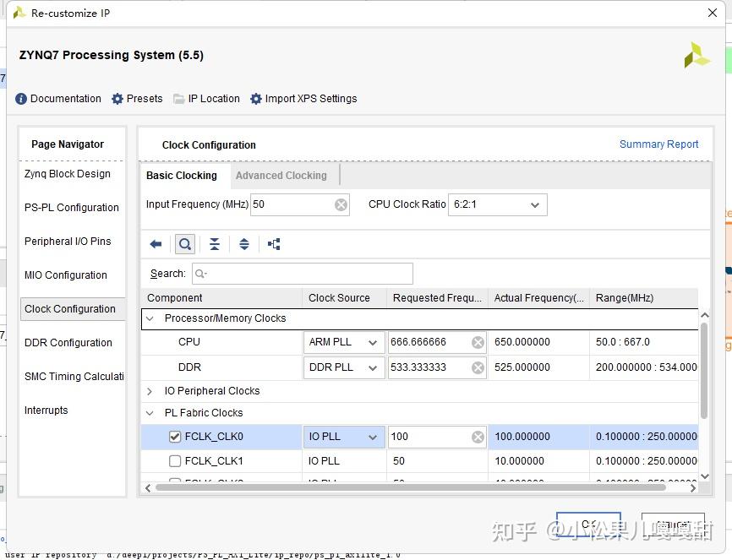732x560 pixels.
Task: Collapse the PL Fabric Clocks group
Action: point(150,413)
